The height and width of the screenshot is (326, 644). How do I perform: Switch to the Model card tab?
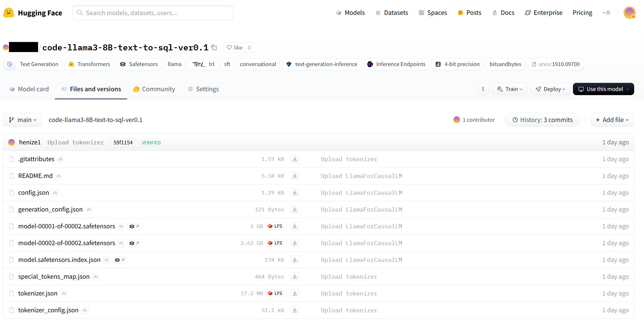pos(29,89)
